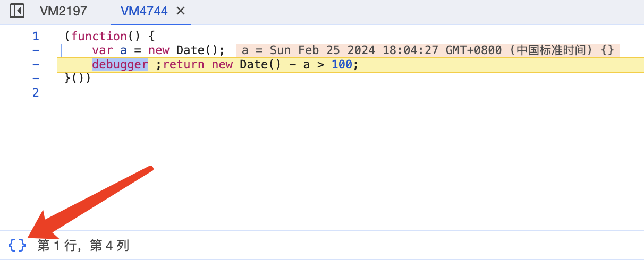Click the "function" keyword on line 1
Viewport: 644px width, 260px height.
[98, 37]
